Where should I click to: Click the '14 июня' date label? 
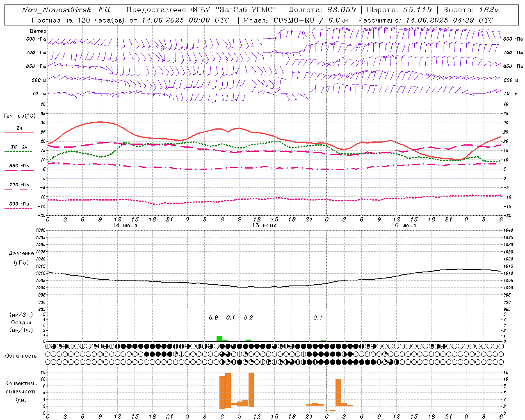click(125, 226)
